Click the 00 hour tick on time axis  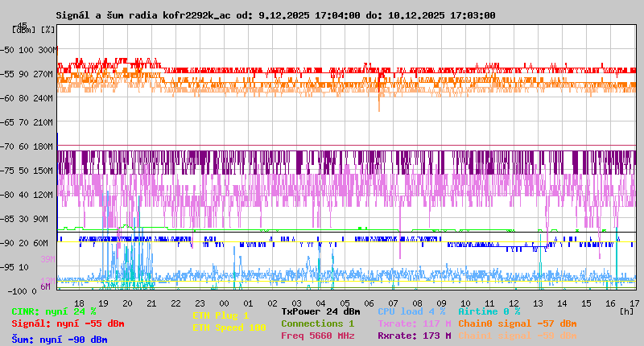[225, 302]
